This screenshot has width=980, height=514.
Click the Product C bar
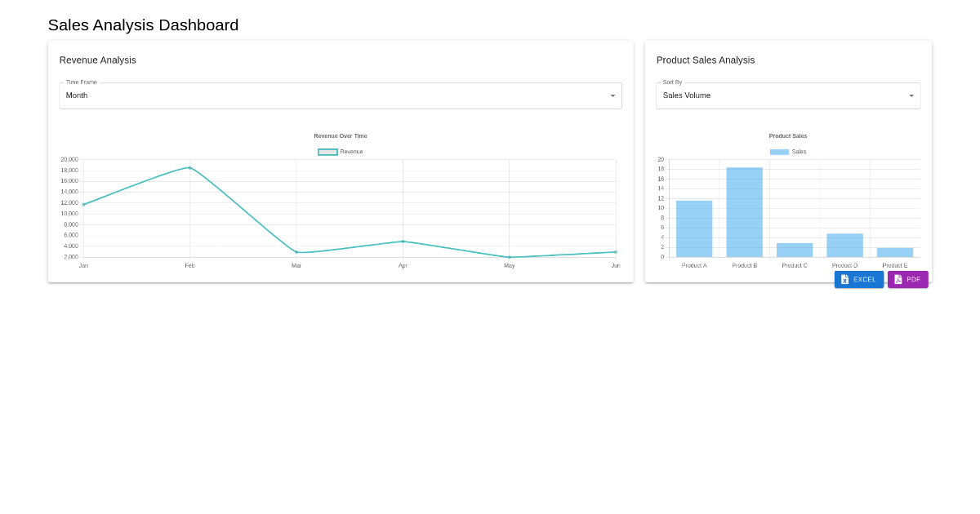[x=795, y=250]
